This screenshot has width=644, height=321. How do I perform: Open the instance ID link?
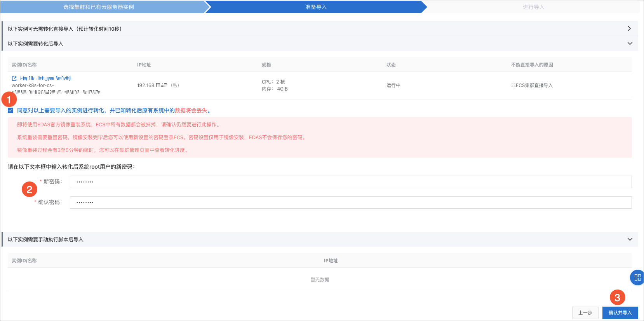click(45, 79)
